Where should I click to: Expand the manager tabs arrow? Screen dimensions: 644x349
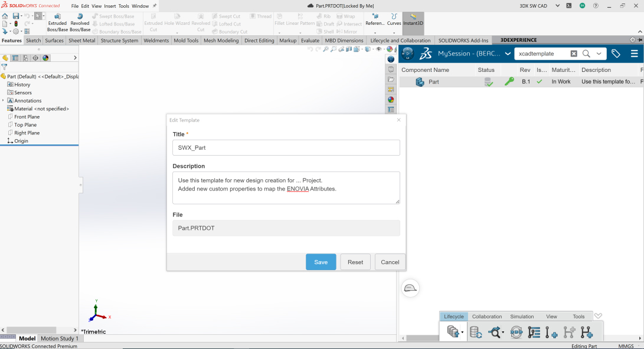tap(75, 58)
